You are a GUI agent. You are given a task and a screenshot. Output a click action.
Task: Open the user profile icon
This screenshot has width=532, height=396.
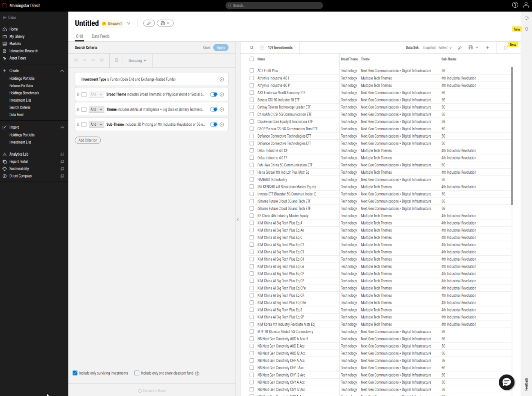click(x=526, y=5)
